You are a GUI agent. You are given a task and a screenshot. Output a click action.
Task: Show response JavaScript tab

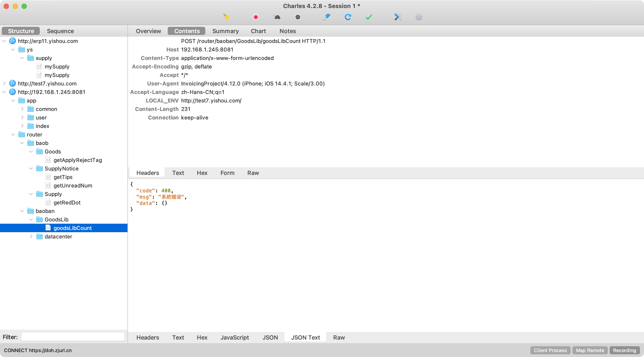coord(235,338)
